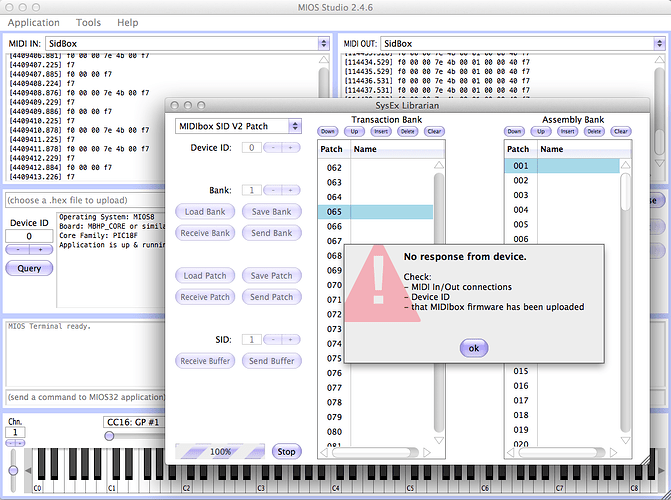Click Assembly Bank Clear button
The width and height of the screenshot is (671, 500).
621,131
